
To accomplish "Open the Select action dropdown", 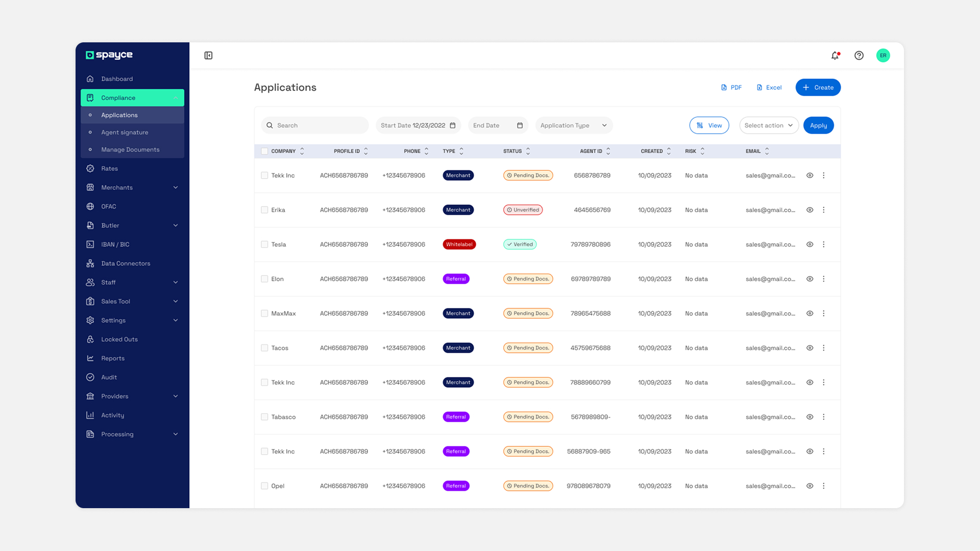I will point(769,126).
